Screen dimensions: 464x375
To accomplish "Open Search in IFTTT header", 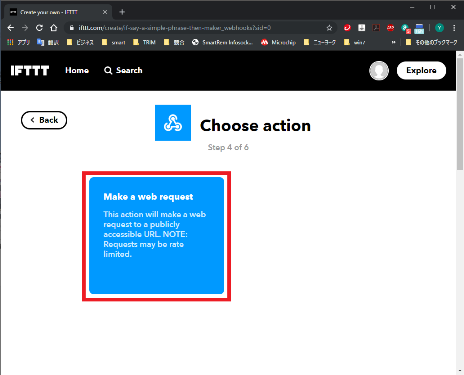I will point(123,70).
